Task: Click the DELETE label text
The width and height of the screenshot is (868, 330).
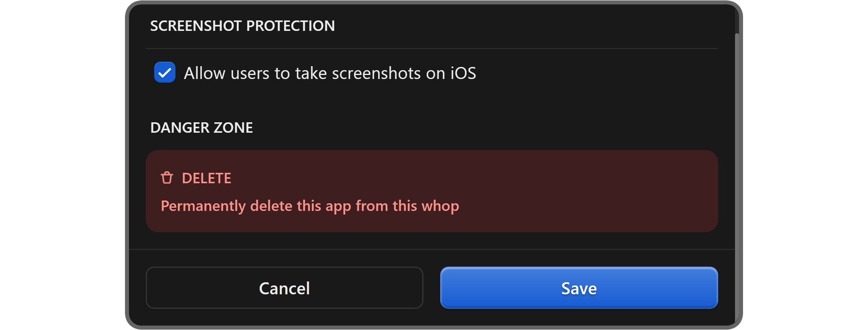Action: [206, 178]
